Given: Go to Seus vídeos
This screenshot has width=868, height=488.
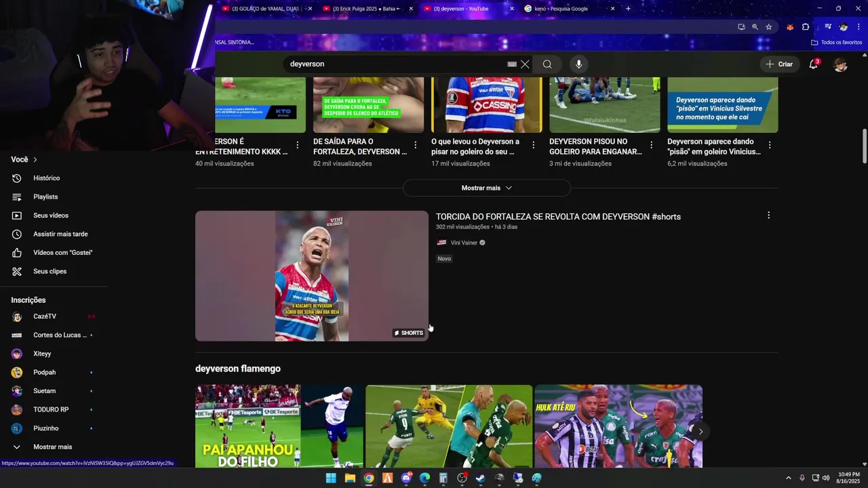Looking at the screenshot, I should (51, 216).
